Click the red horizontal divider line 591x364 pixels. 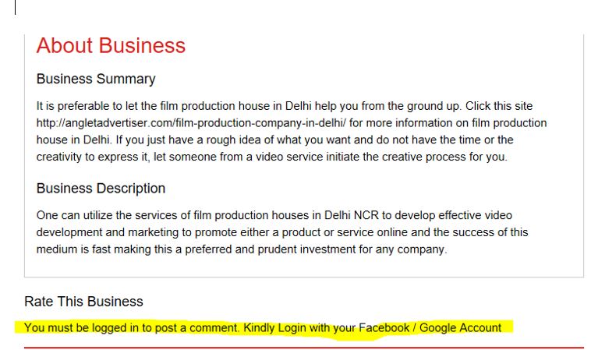(x=303, y=348)
